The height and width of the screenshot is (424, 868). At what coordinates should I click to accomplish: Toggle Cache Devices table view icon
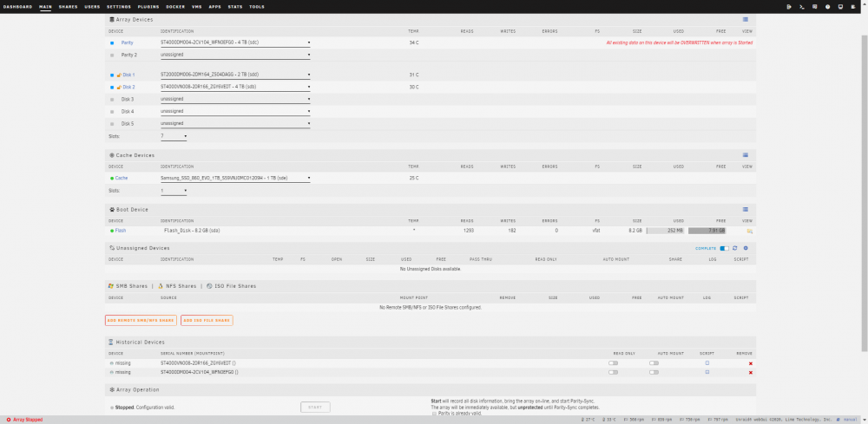tap(746, 155)
